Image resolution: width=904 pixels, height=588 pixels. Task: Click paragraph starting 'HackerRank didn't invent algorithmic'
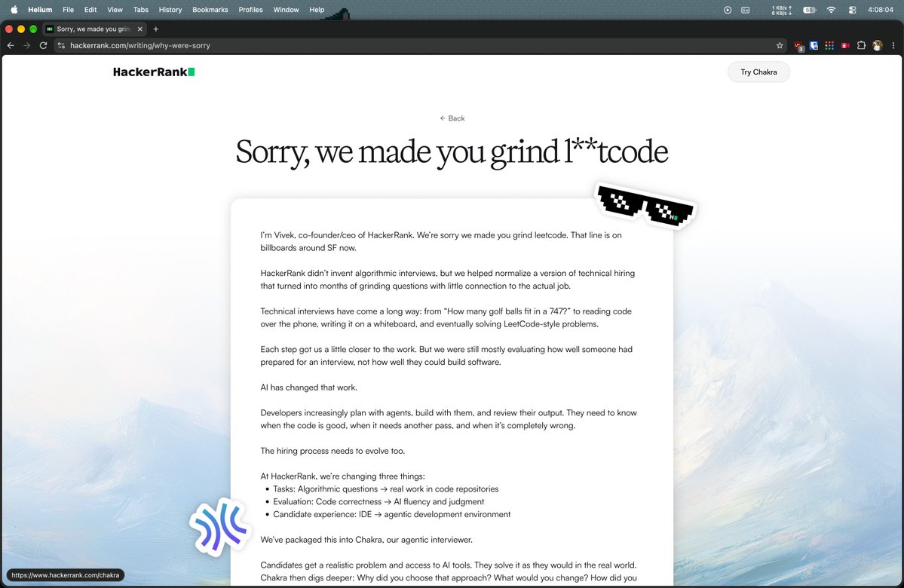[447, 280]
